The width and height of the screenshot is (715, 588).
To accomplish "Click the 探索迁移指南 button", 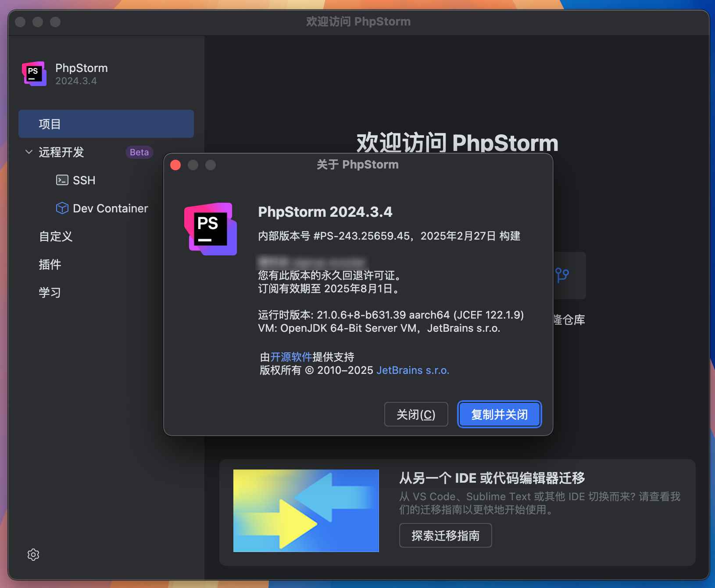I will pyautogui.click(x=446, y=535).
